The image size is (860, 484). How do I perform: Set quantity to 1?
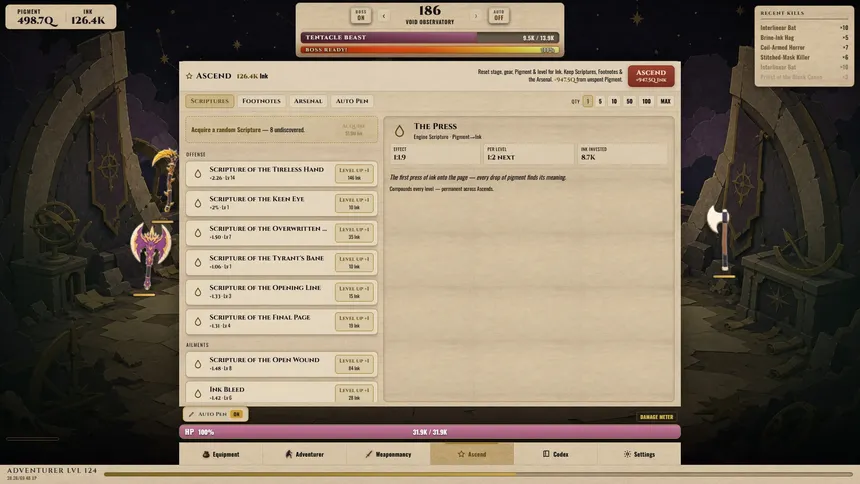coord(587,101)
